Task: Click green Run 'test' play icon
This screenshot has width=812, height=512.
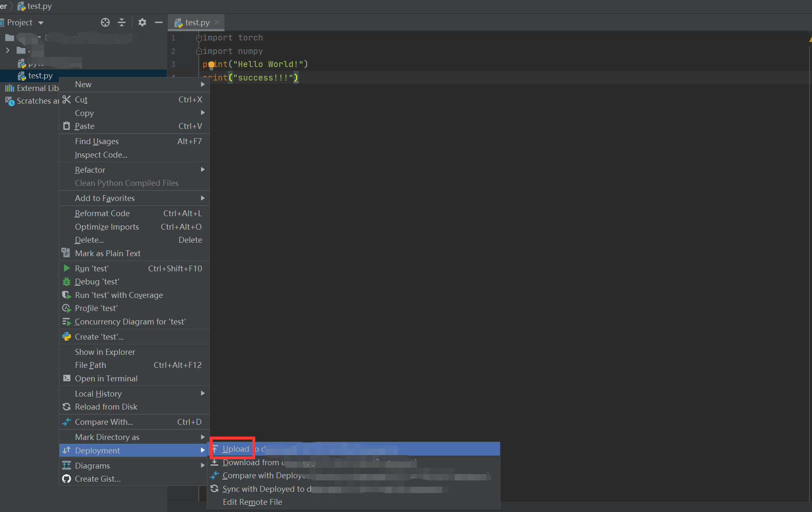Action: (x=67, y=268)
